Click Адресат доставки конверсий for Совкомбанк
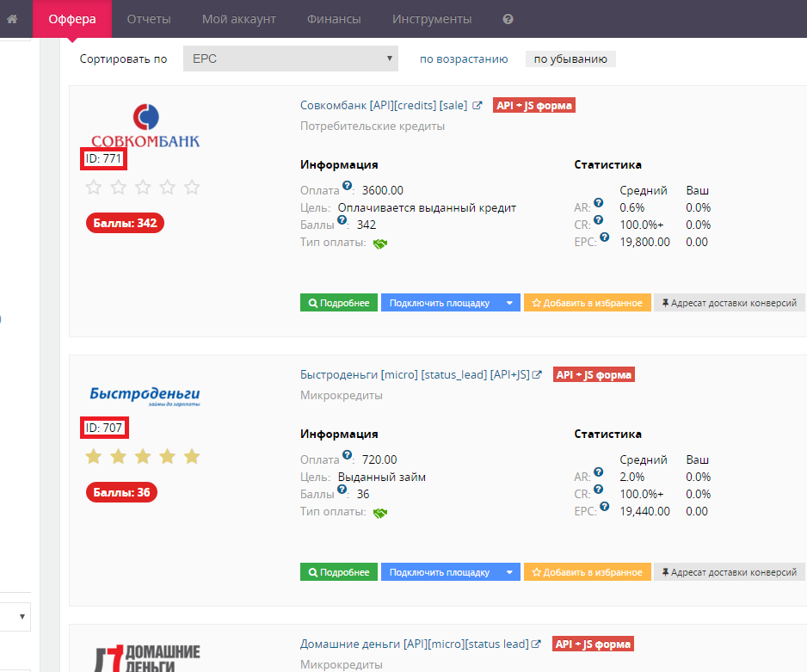Viewport: 807px width, 672px height. click(x=730, y=303)
